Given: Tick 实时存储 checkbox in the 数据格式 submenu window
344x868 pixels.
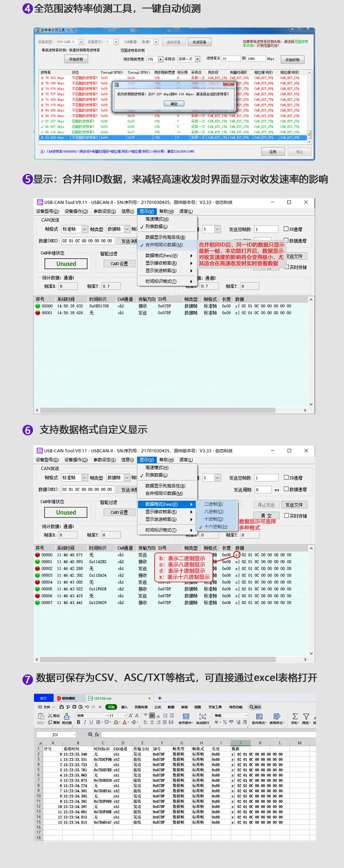Looking at the screenshot, I should click(286, 515).
